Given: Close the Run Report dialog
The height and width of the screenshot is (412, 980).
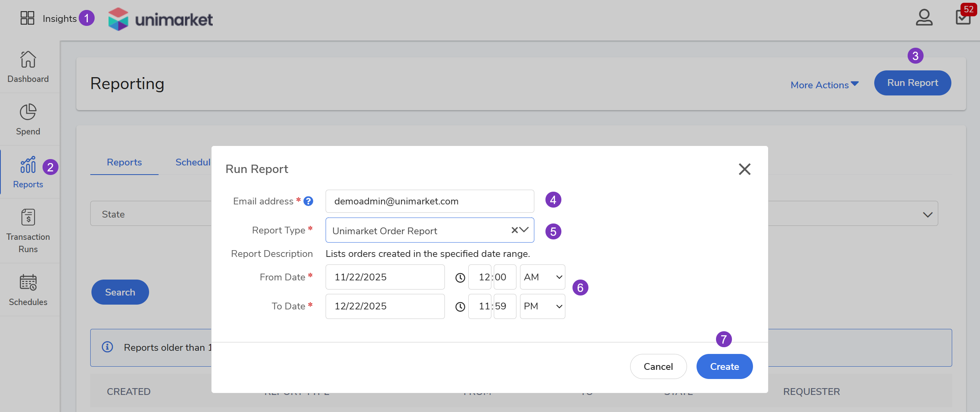Looking at the screenshot, I should point(744,169).
